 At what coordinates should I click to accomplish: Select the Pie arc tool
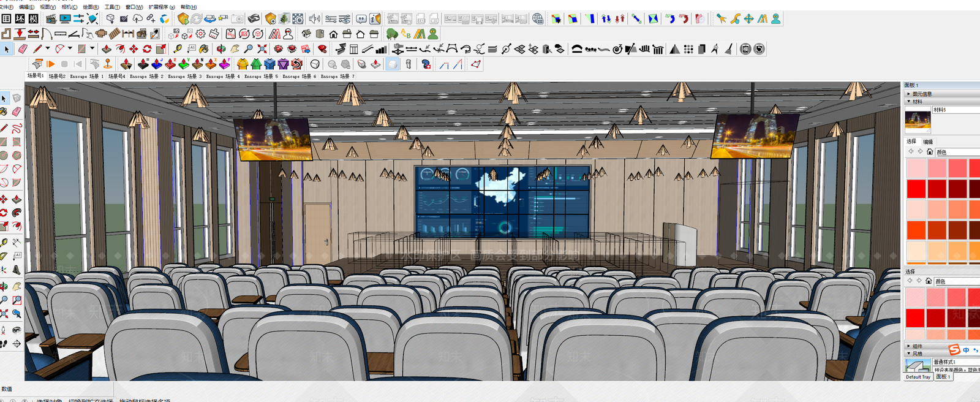pos(17,182)
